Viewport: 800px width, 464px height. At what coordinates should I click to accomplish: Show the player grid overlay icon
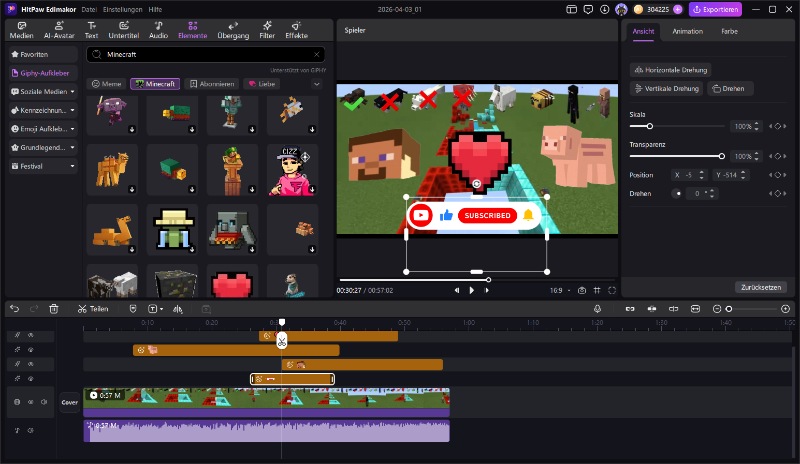point(597,290)
